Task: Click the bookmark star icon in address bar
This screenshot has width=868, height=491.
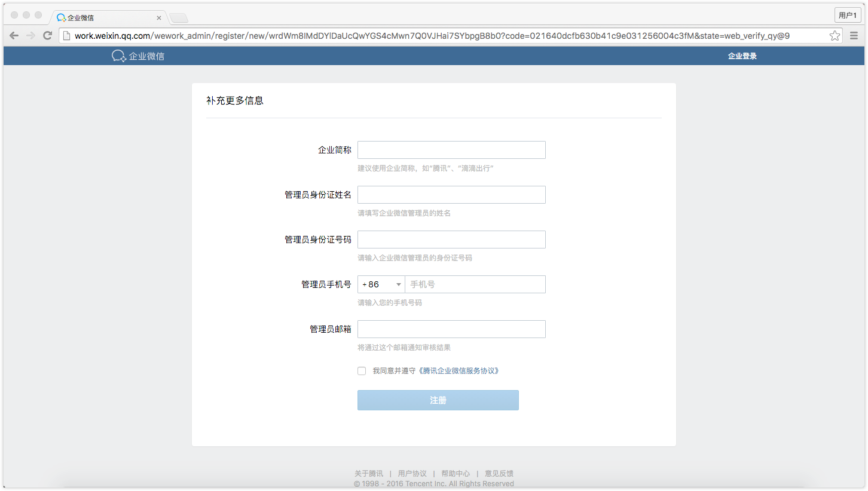Action: (x=835, y=35)
